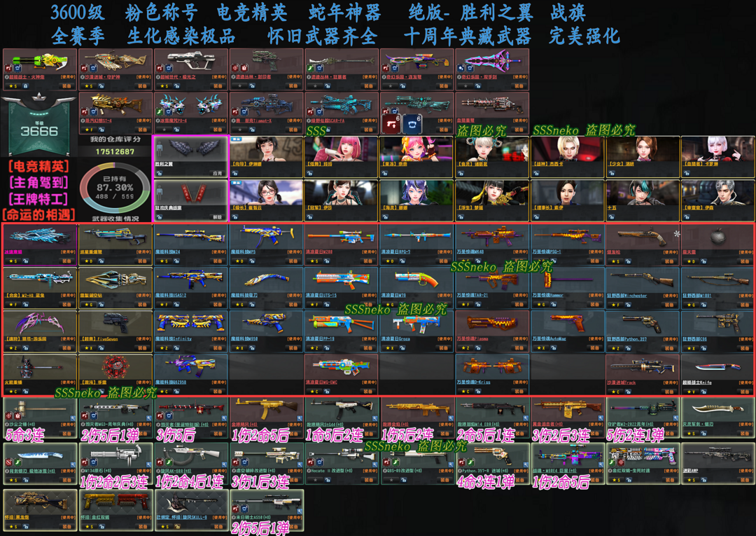Choose the 万圣惊魂Hammer melee image
Screen dimensions: 756x536
[x=567, y=280]
